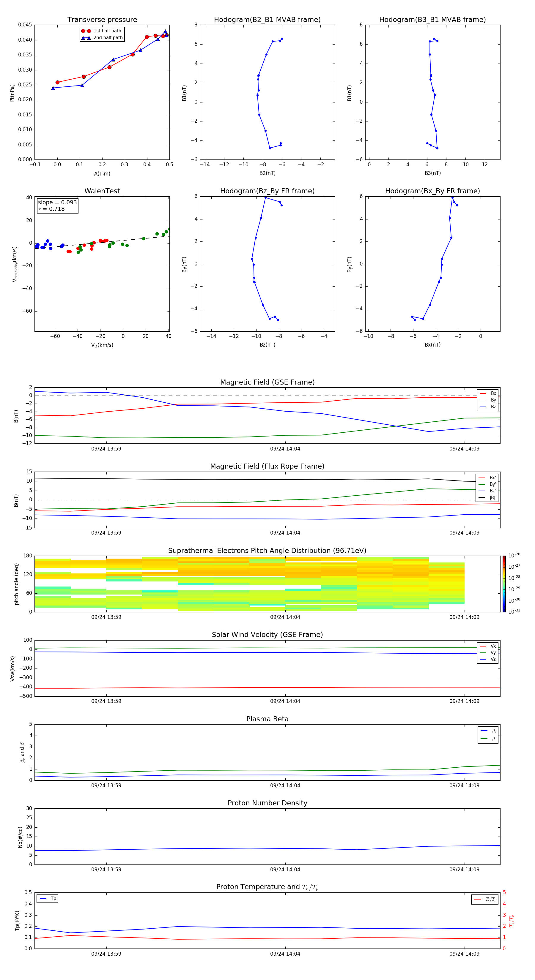
Task: Click beta-p legend entry in Plasma Beta plot
Action: pos(488,731)
